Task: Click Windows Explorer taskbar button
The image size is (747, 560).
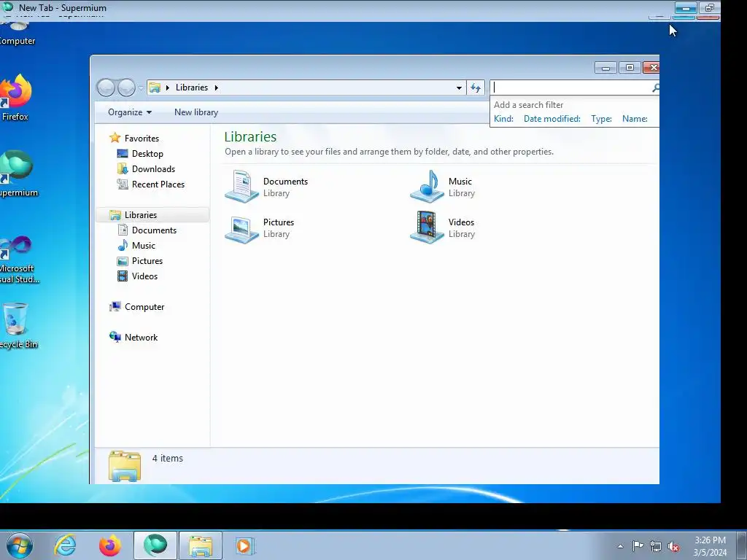Action: (201, 545)
